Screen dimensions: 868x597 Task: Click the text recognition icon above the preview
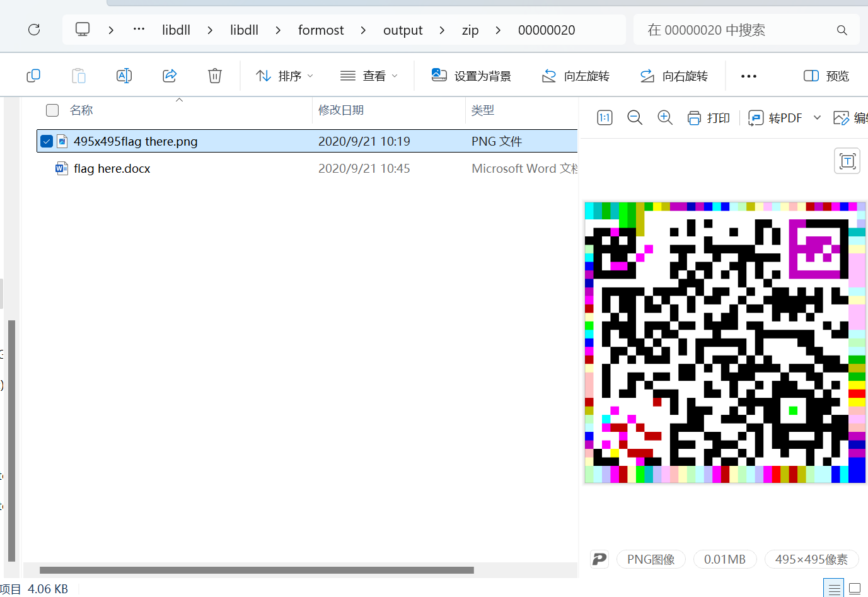847,161
